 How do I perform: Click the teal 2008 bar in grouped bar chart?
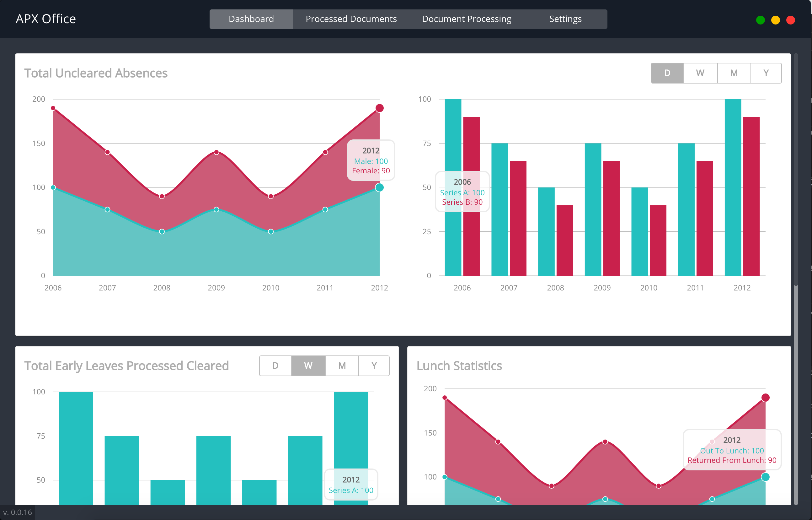click(546, 232)
